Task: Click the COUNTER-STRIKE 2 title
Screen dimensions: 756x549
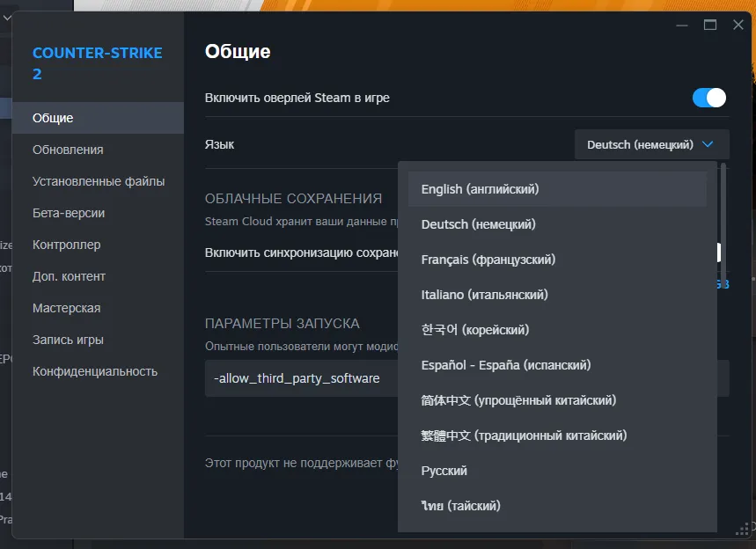Action: pos(98,63)
